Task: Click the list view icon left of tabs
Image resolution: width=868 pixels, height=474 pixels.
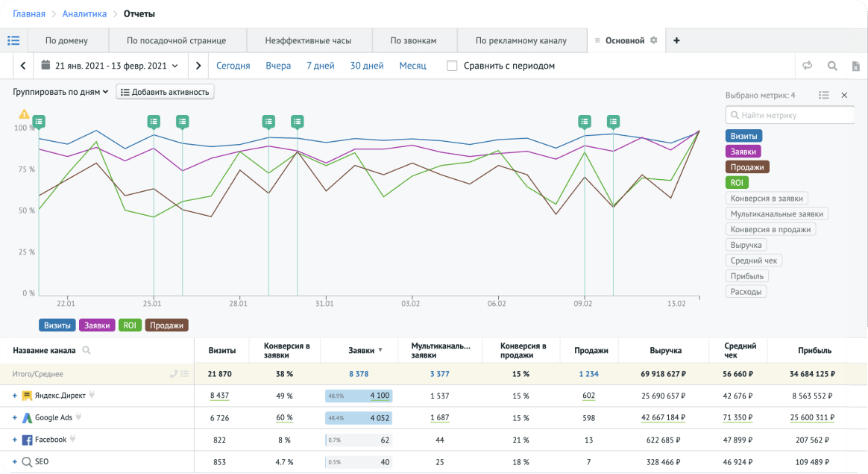Action: click(x=13, y=40)
